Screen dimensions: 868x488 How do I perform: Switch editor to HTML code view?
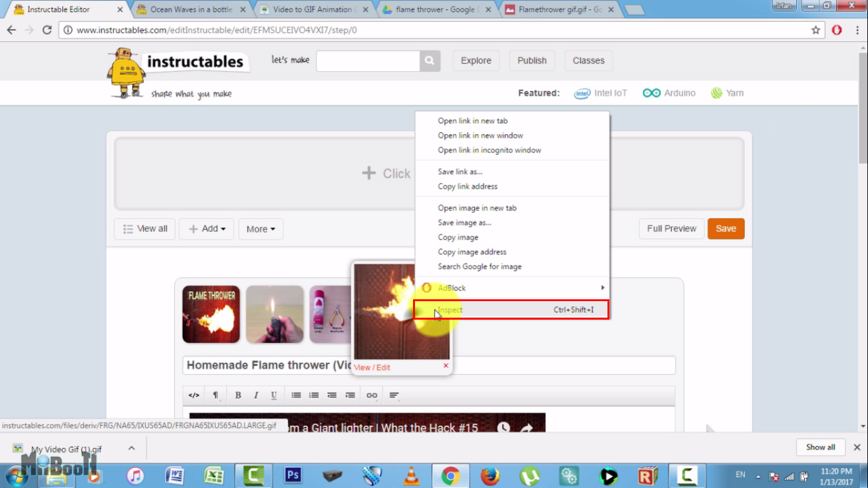coord(194,395)
